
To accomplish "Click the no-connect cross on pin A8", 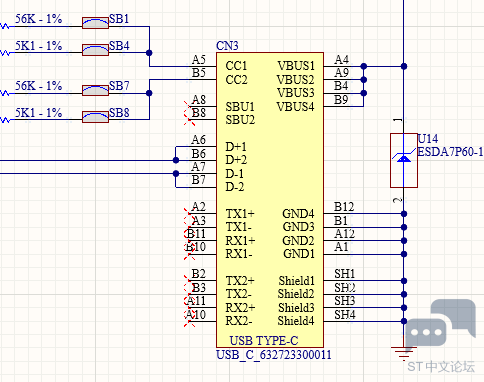I will click(x=189, y=107).
